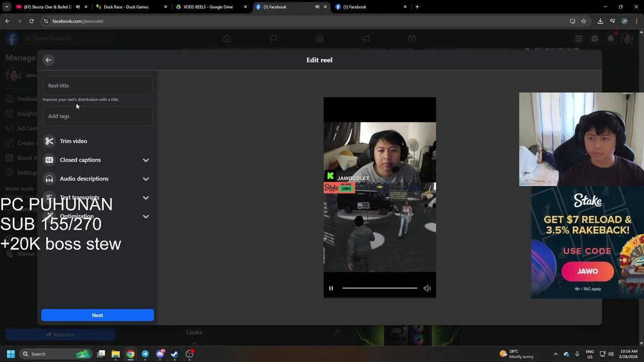Install app icon in address bar
Viewport: 644px width, 362px height.
click(573, 21)
